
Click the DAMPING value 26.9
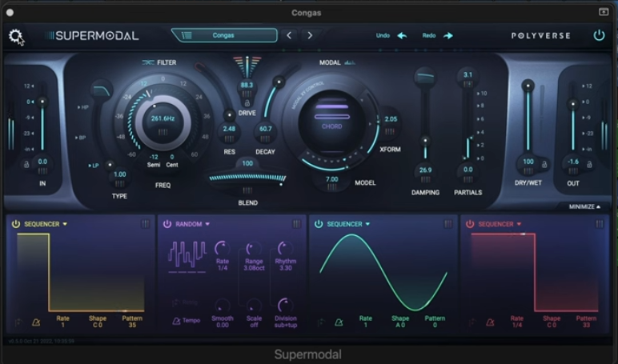pyautogui.click(x=425, y=170)
